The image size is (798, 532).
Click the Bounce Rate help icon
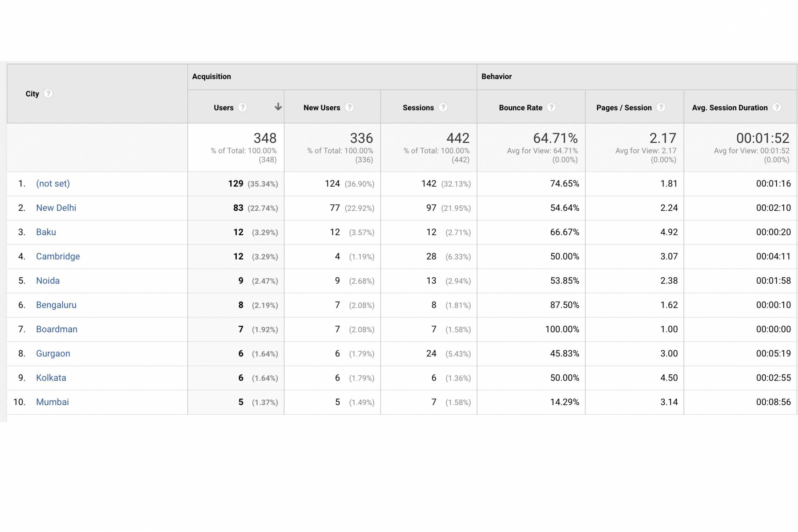(551, 107)
